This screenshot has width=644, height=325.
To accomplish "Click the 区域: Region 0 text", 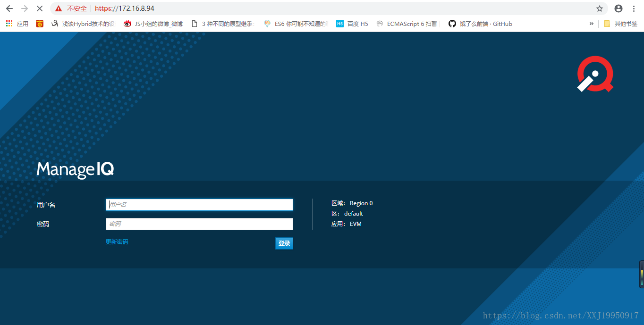I will coord(352,203).
